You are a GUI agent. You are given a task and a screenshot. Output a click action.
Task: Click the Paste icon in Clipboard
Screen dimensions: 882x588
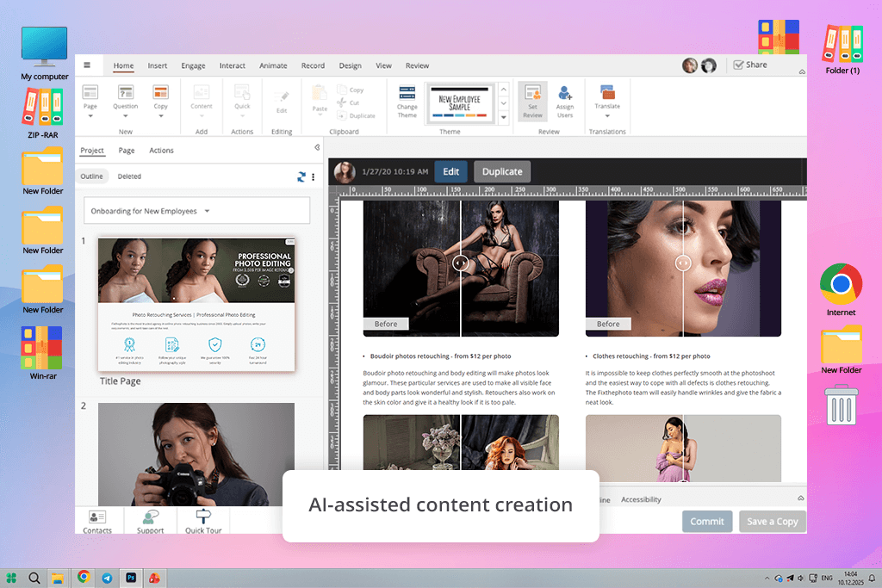[x=320, y=93]
